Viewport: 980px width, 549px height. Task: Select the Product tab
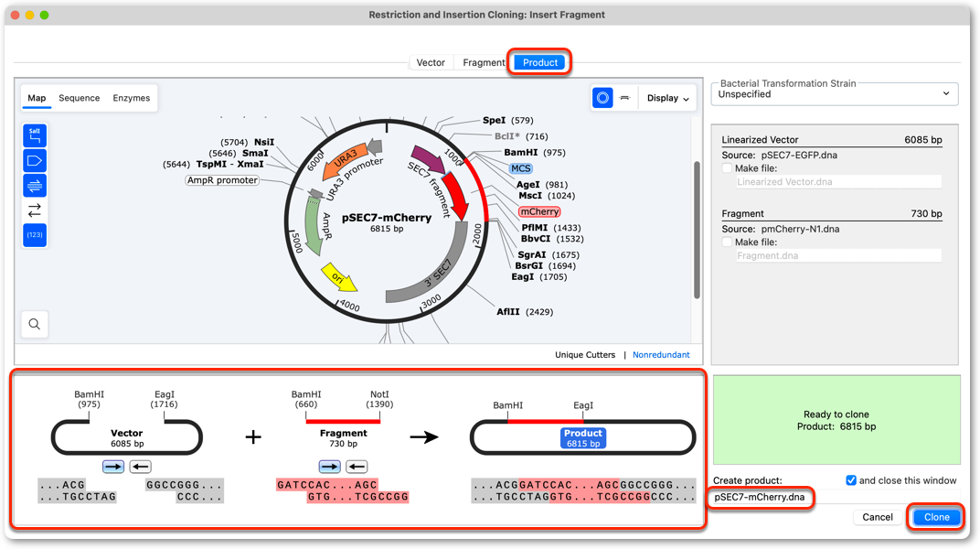(540, 62)
